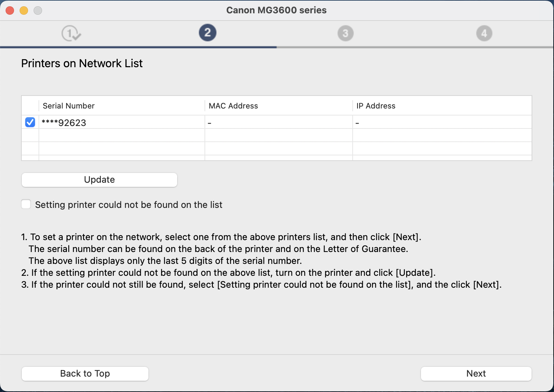This screenshot has height=392, width=554.
Task: Enable 'Setting printer could not be found' checkbox
Action: pyautogui.click(x=26, y=204)
